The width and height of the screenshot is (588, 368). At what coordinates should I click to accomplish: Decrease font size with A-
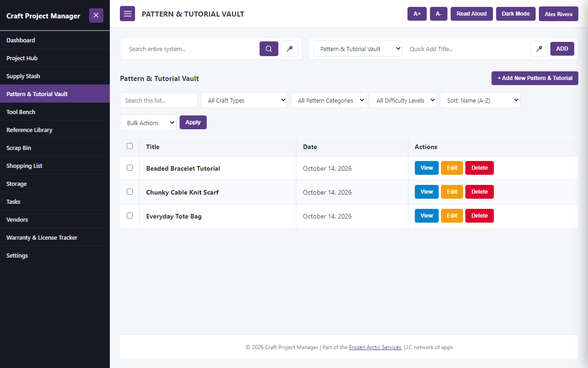tap(439, 14)
